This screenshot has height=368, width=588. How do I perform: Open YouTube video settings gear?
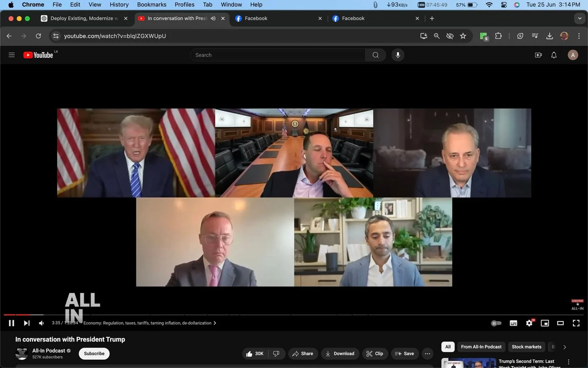[529, 323]
